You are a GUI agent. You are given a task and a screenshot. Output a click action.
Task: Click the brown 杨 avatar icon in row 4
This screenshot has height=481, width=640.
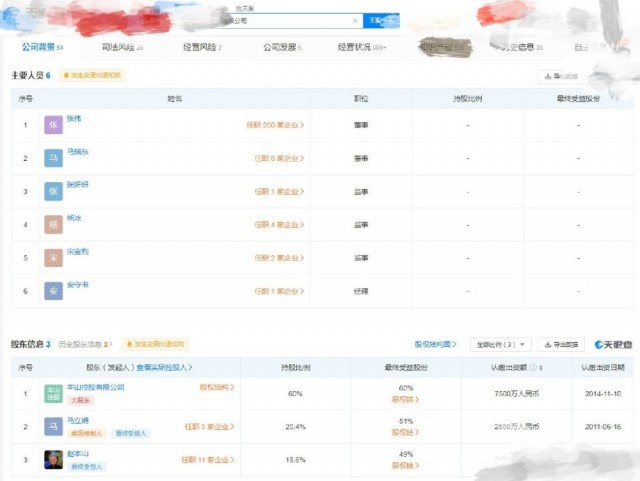53,225
